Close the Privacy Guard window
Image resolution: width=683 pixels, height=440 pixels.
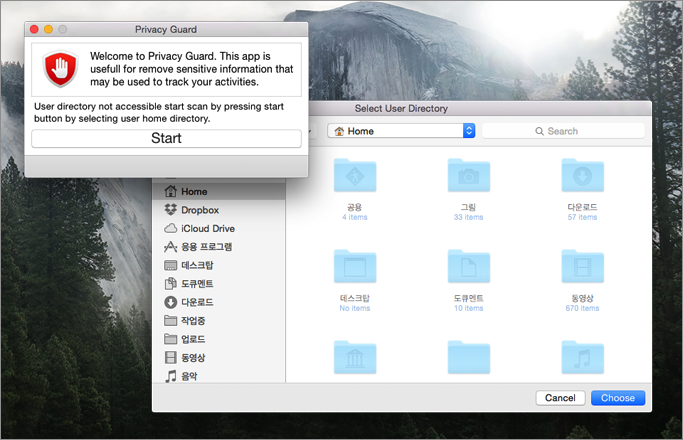click(x=34, y=29)
